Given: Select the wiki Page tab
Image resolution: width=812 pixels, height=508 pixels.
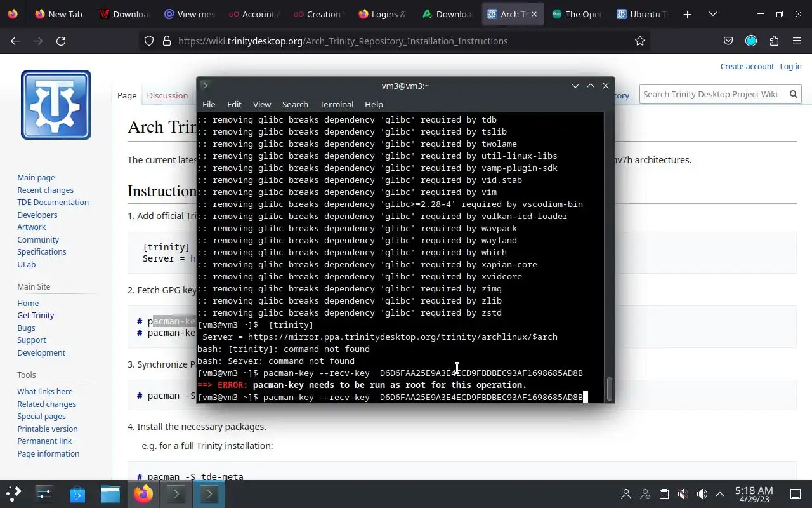Looking at the screenshot, I should [x=127, y=95].
